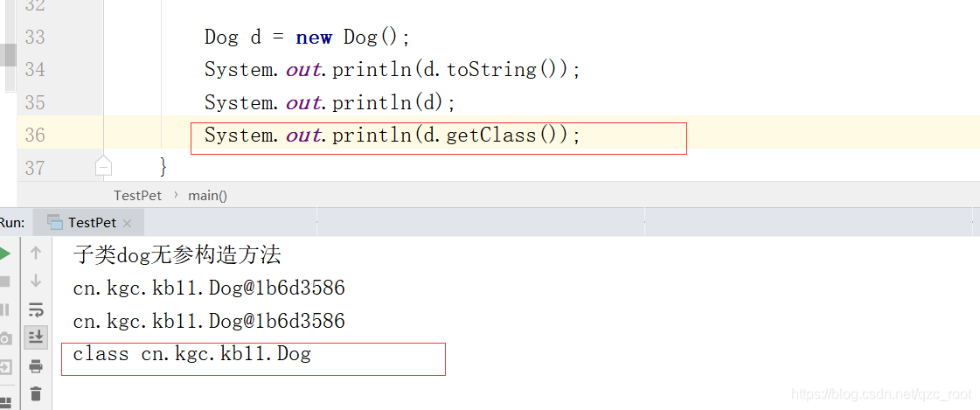Click output 'class cn.kgc.kb11.Dog'
Viewport: 980px width, 410px height.
pos(191,354)
